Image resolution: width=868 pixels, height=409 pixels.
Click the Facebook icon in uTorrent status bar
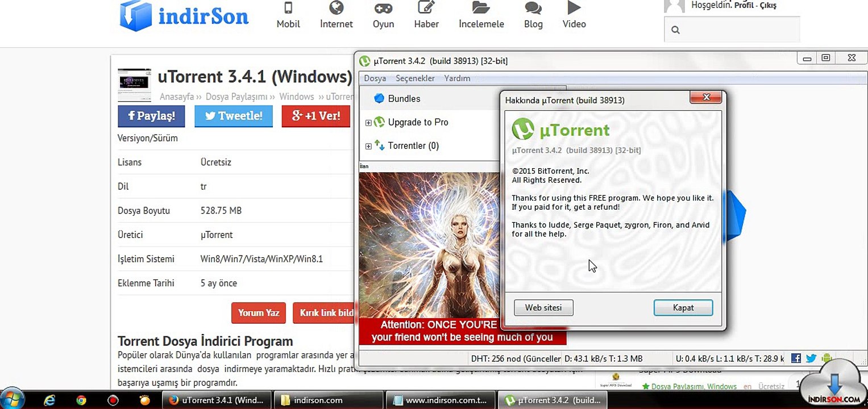point(796,358)
